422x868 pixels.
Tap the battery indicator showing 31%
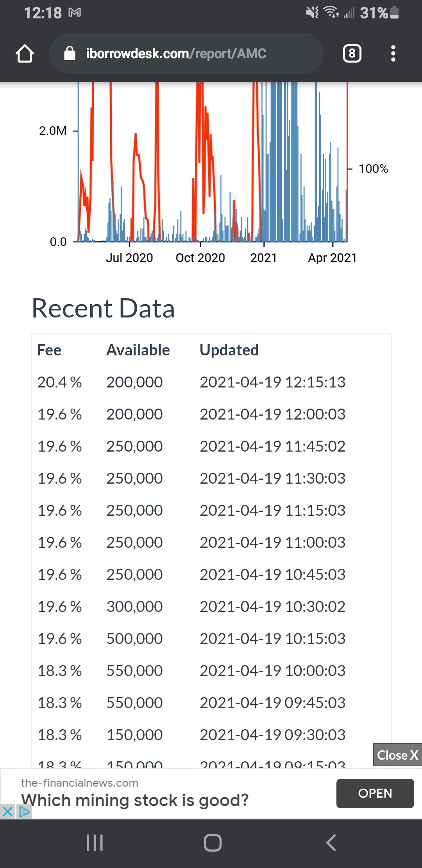click(x=379, y=13)
